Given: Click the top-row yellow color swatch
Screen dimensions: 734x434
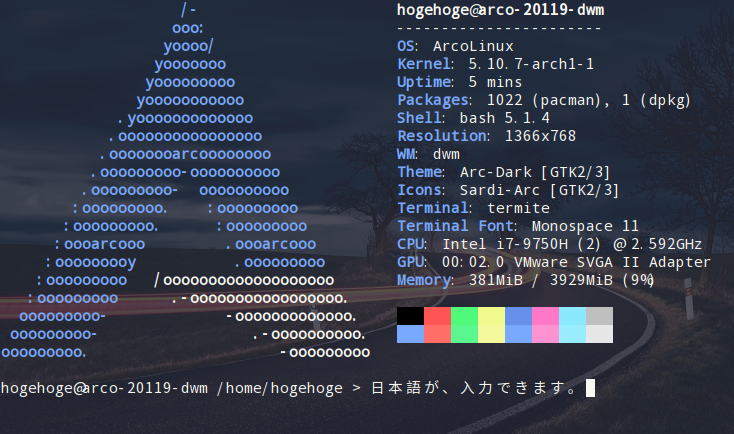Looking at the screenshot, I should (x=492, y=316).
